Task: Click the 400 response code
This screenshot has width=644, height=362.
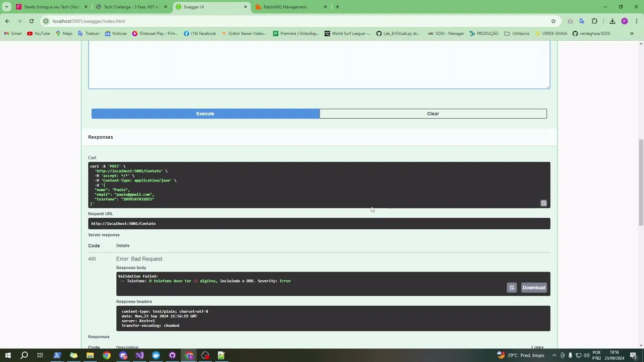Action: [x=92, y=259]
